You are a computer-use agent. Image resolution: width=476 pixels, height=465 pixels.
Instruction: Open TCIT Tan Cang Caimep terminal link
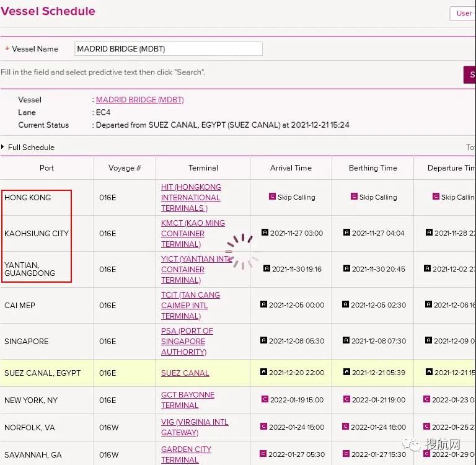(x=190, y=306)
